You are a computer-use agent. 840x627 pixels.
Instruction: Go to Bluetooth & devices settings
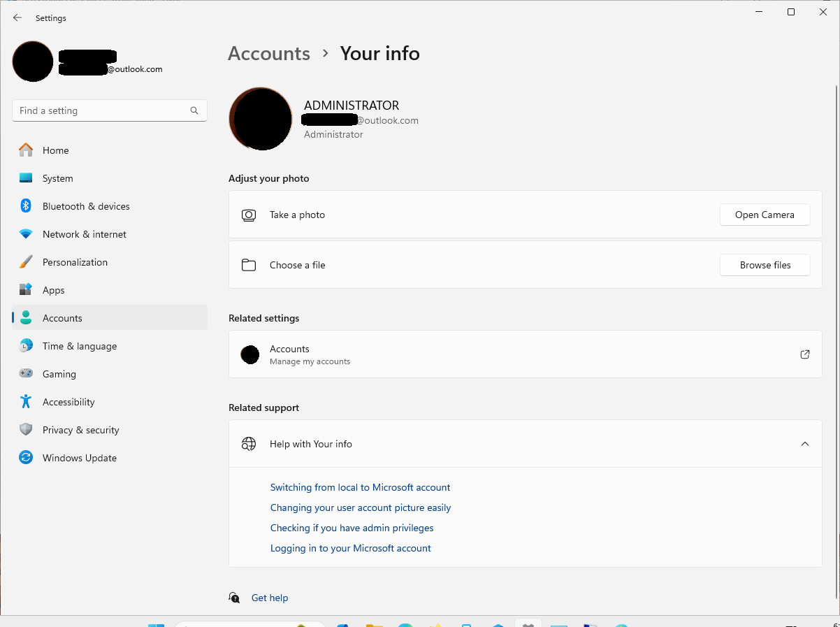pos(110,206)
